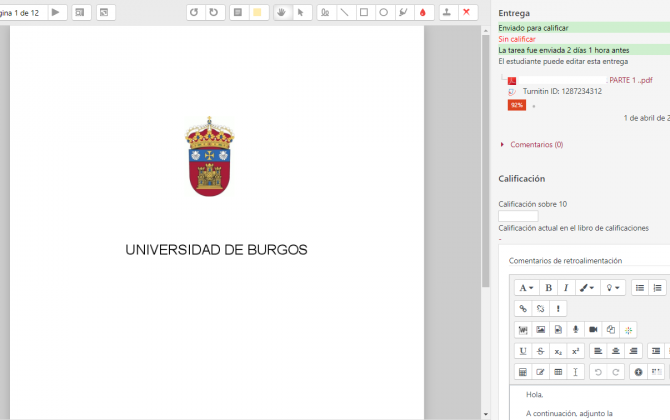Viewport: 670px width, 420px height.
Task: Activate the hand drag tool
Action: [x=282, y=12]
